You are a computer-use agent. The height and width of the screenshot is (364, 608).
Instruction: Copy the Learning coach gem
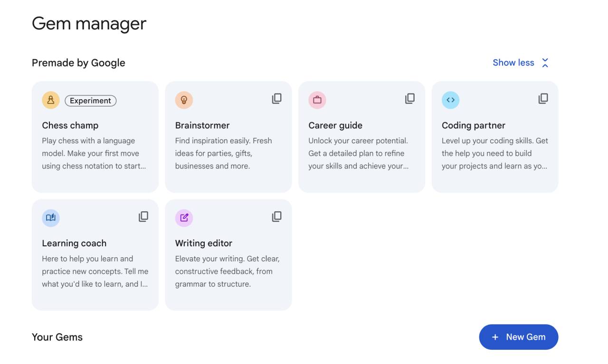143,217
